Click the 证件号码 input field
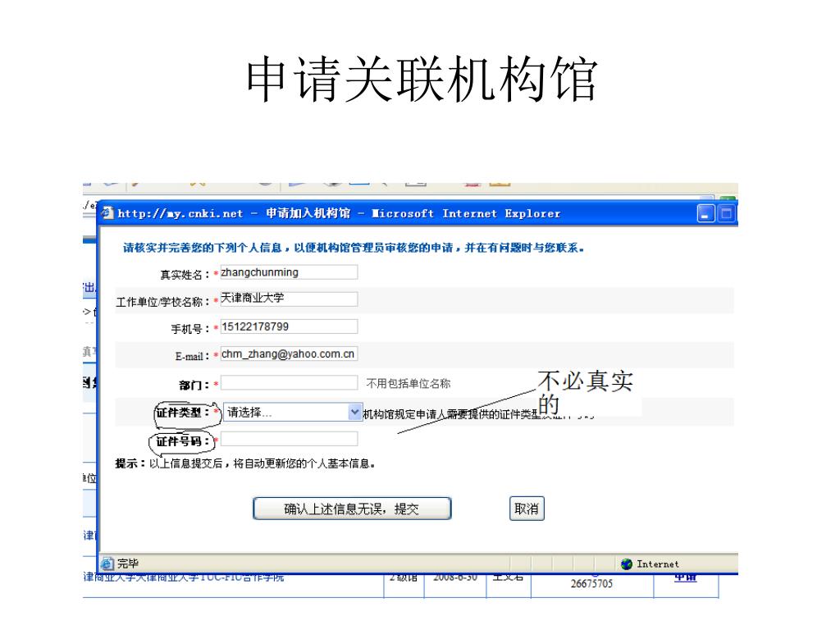The image size is (840, 630). tap(289, 440)
